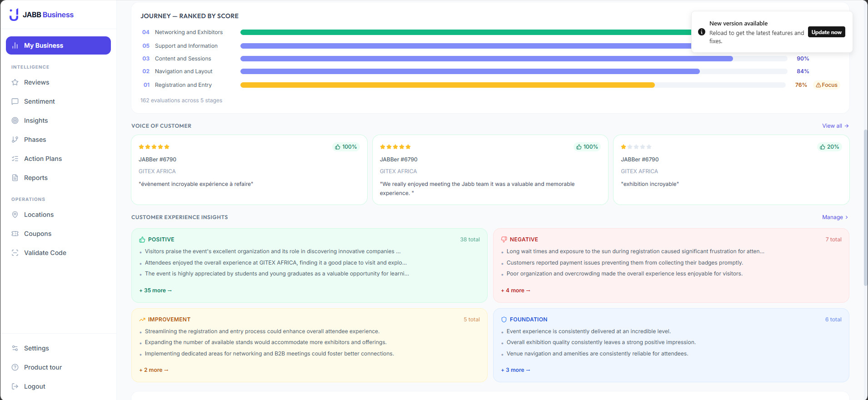Click the Navigation and Layout progress bar
Screen dimensions: 868x400
pyautogui.click(x=470, y=71)
